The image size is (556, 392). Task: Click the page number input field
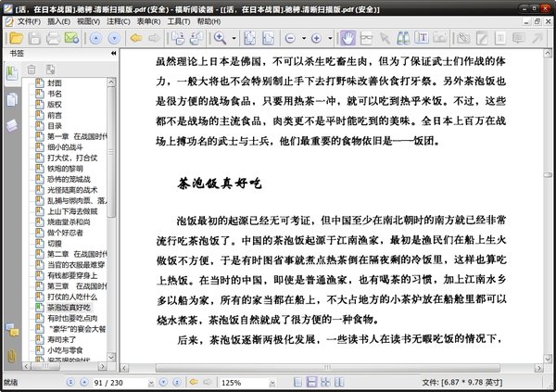[x=111, y=382]
